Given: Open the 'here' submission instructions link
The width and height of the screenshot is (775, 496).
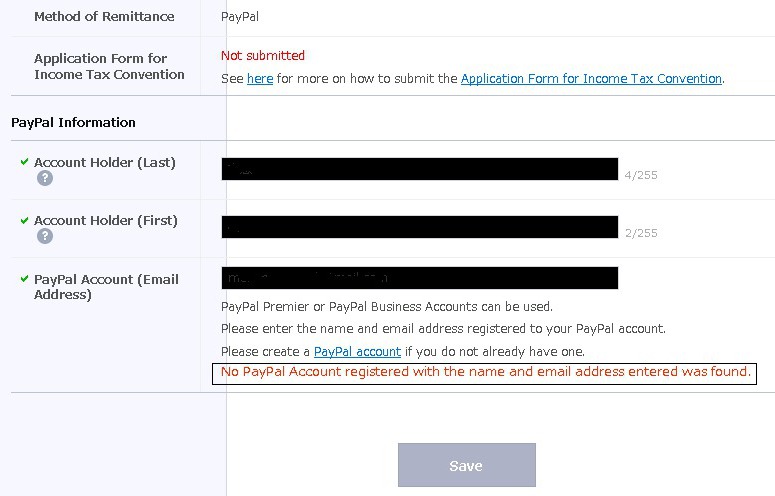Looking at the screenshot, I should [260, 79].
